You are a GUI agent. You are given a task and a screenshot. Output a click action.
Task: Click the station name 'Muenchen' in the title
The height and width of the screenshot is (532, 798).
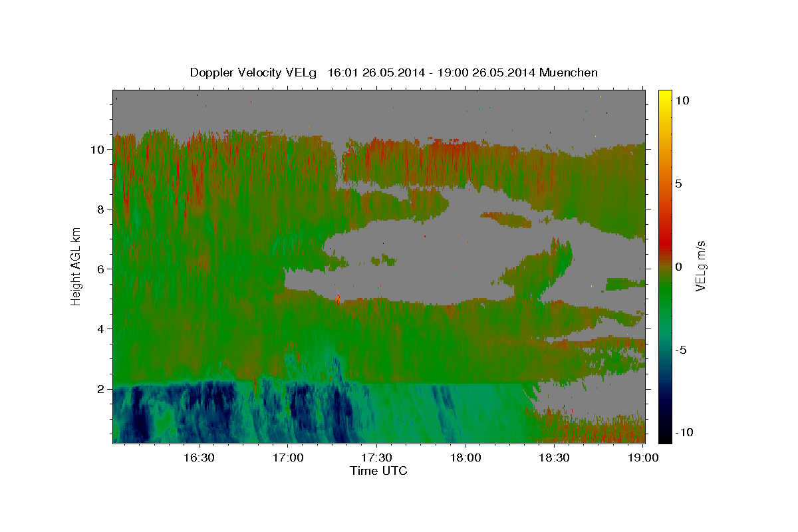(x=569, y=72)
